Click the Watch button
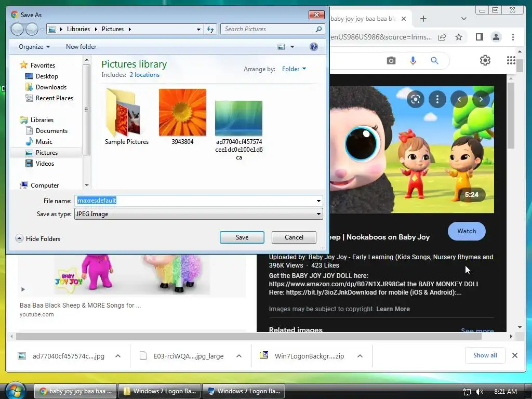The width and height of the screenshot is (532, 399). (x=467, y=231)
